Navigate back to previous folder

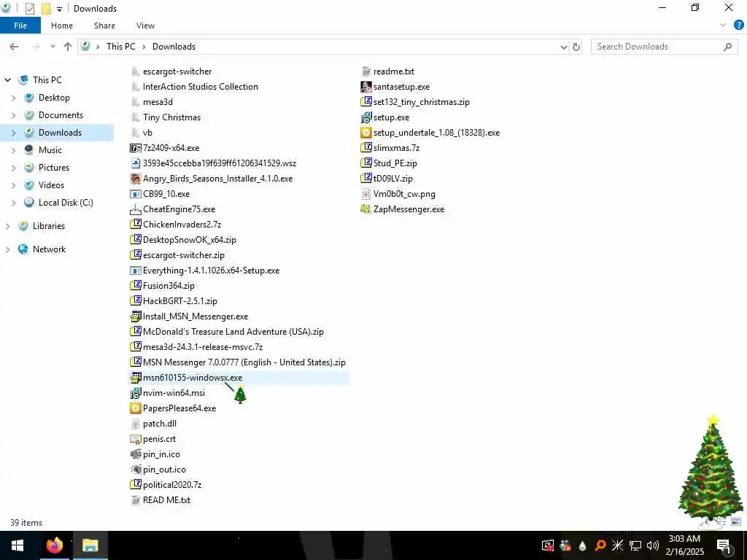15,47
